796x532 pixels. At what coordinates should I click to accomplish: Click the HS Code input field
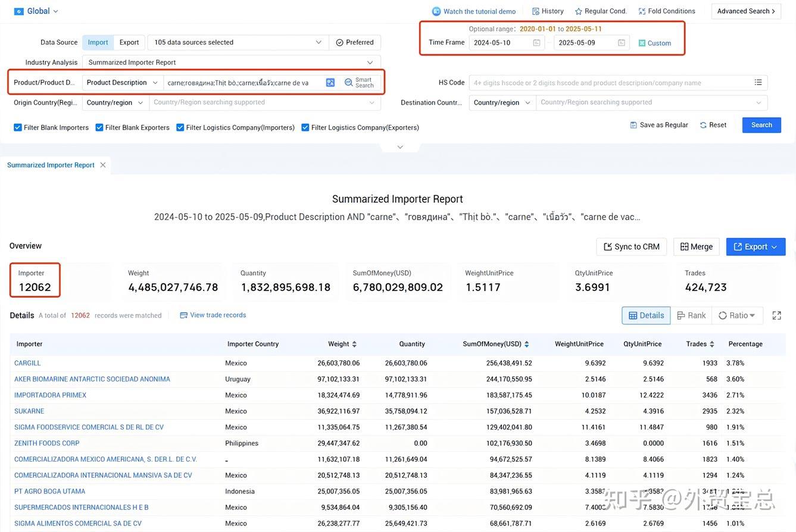pyautogui.click(x=610, y=83)
